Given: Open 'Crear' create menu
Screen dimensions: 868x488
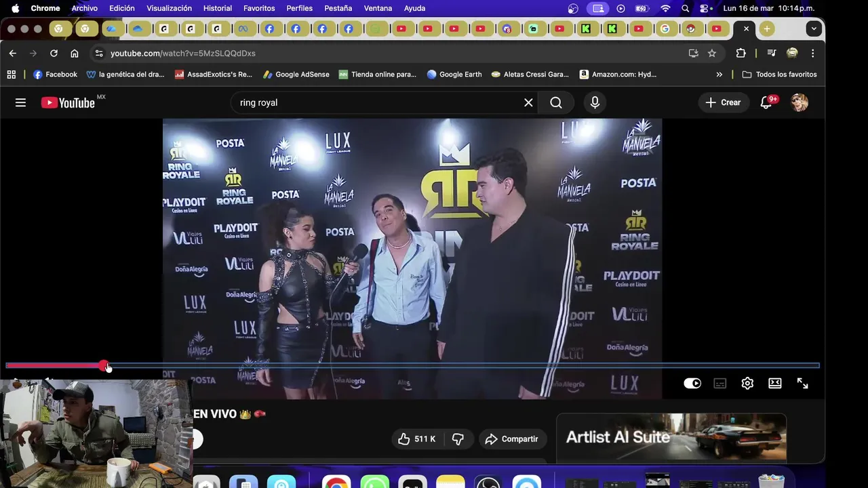Looking at the screenshot, I should [723, 102].
